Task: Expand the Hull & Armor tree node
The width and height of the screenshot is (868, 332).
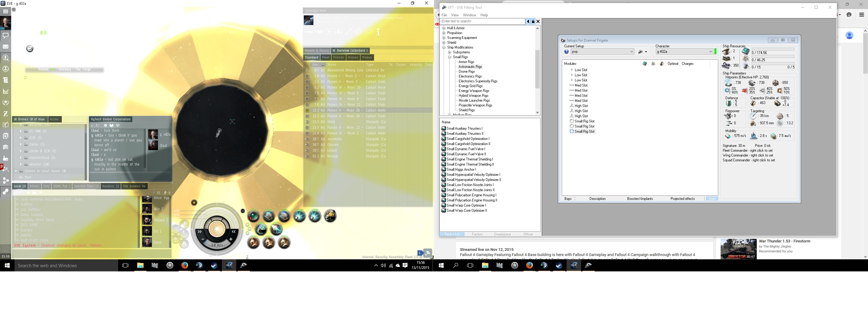Action: (444, 28)
